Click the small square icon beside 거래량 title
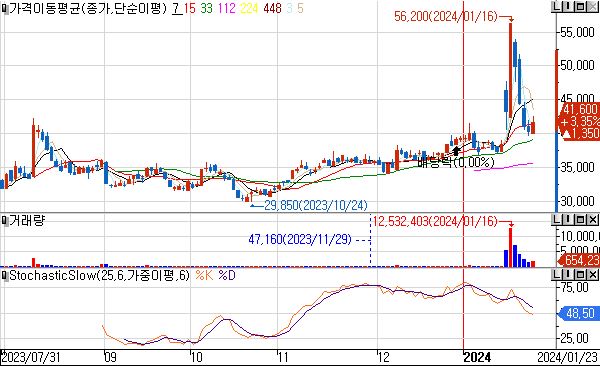The width and height of the screenshot is (600, 366). (4, 221)
